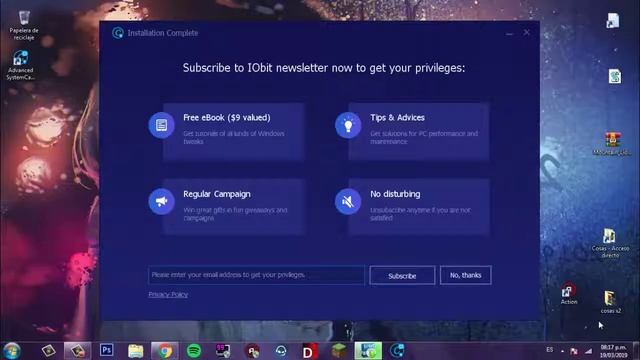Image resolution: width=640 pixels, height=360 pixels.
Task: Open the WinRAR archive desktop icon
Action: (x=612, y=144)
